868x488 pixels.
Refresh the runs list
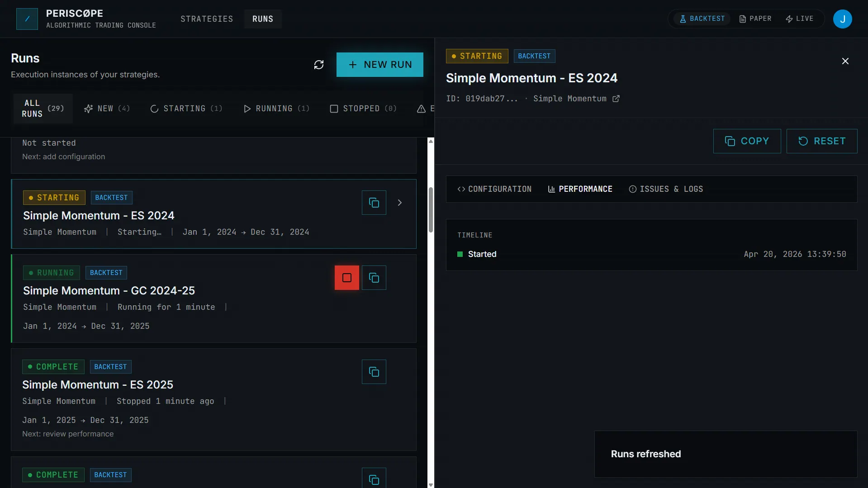point(319,65)
